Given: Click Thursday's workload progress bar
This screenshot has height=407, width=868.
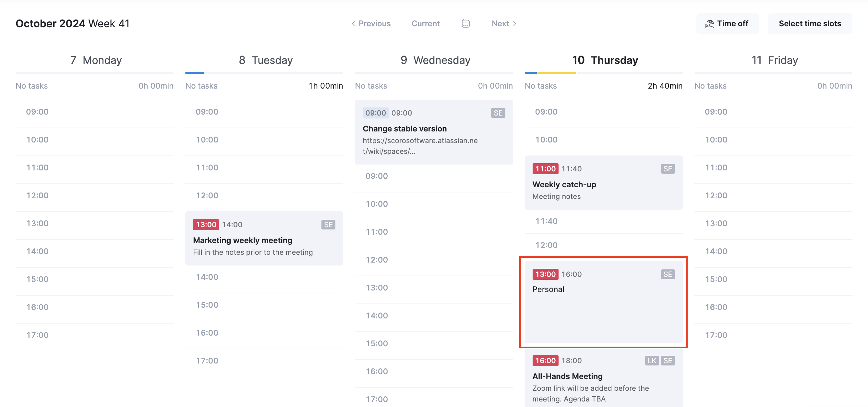Looking at the screenshot, I should (x=604, y=73).
